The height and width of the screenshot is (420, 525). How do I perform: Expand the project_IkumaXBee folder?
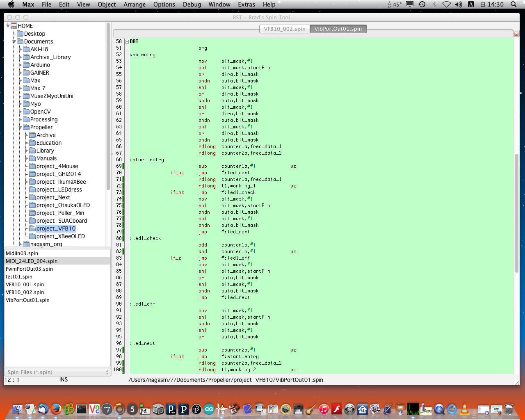click(x=27, y=182)
